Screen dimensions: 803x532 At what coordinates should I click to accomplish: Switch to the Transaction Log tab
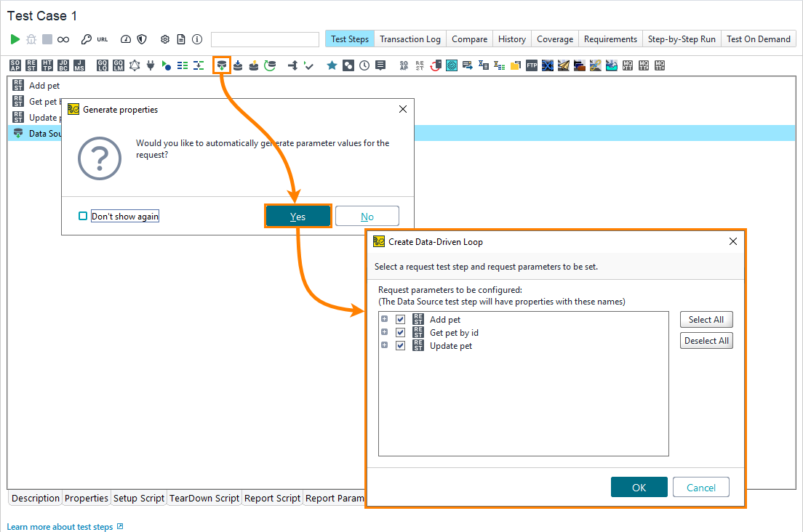410,39
